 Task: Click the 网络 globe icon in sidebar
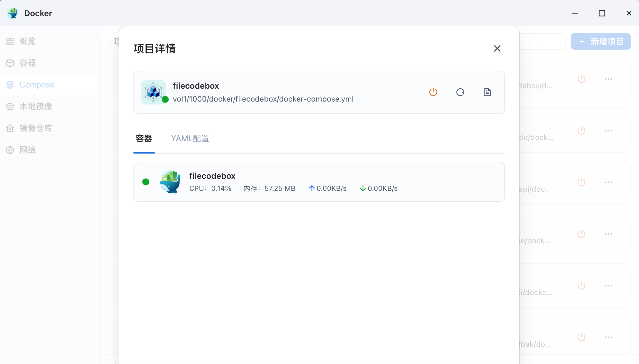pyautogui.click(x=10, y=150)
